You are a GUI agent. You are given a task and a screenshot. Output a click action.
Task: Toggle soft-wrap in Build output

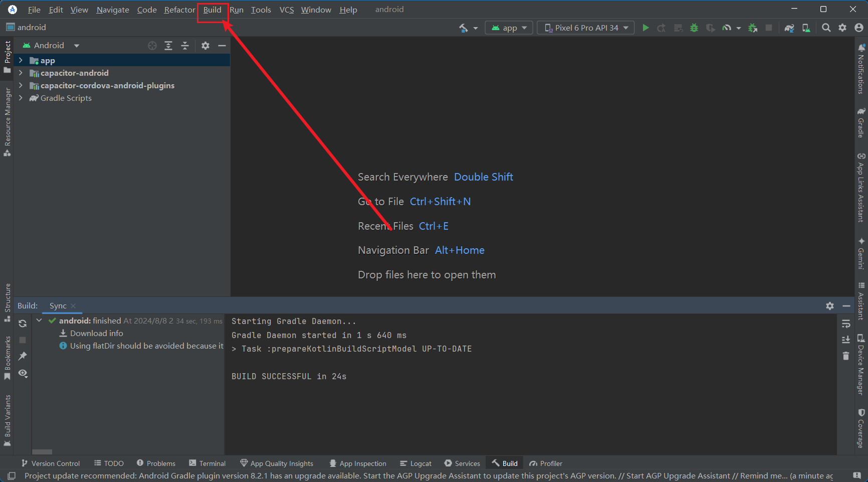click(846, 324)
